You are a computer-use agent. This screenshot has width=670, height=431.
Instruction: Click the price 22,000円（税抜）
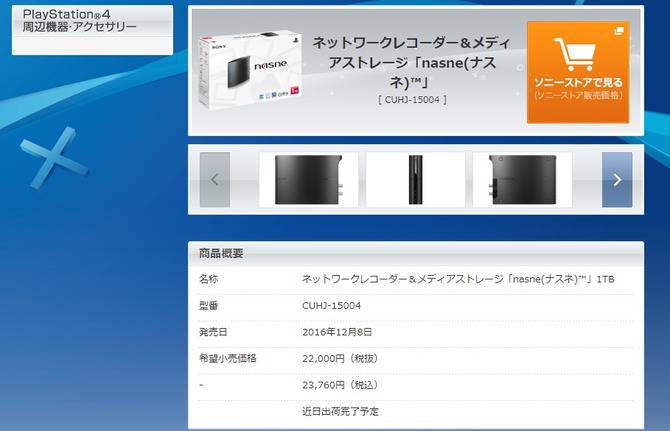(x=341, y=359)
